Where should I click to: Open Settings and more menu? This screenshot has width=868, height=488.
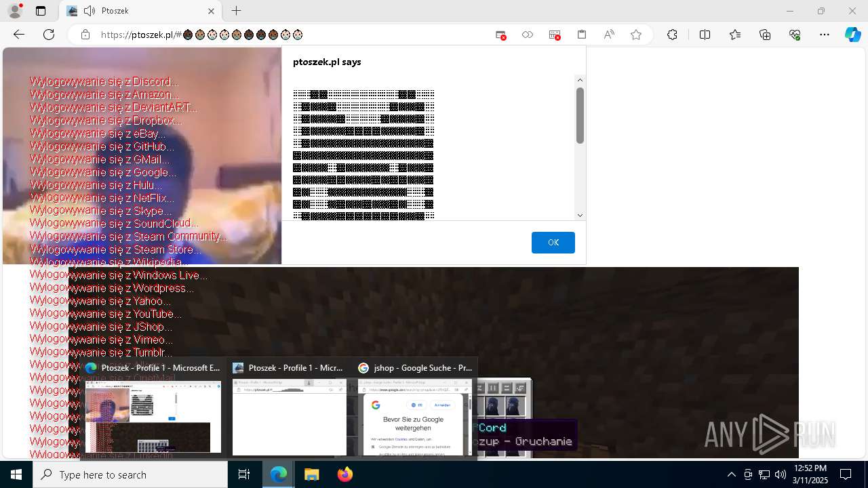point(825,35)
